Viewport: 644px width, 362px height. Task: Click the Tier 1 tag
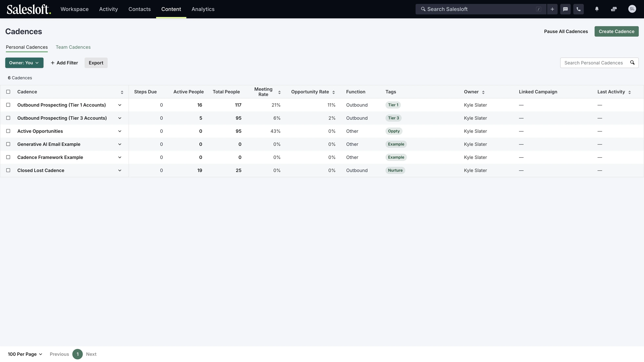[x=393, y=105]
